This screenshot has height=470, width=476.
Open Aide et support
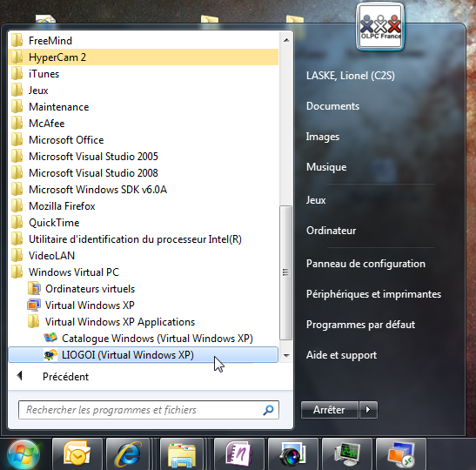[341, 355]
